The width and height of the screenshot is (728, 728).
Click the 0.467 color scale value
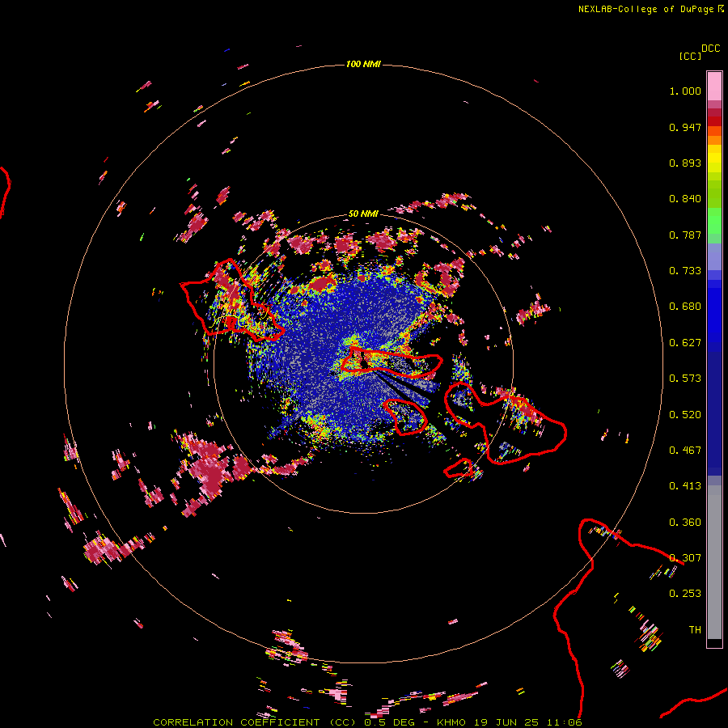[685, 451]
